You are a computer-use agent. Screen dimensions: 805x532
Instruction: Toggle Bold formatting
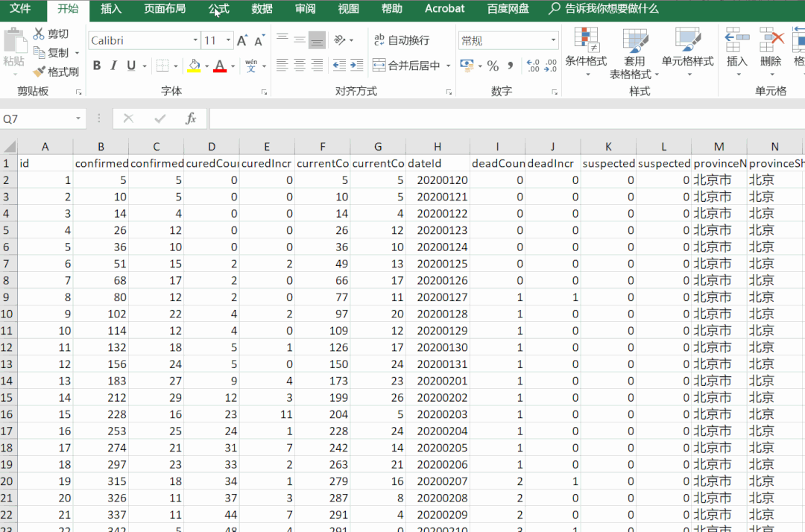click(x=96, y=66)
